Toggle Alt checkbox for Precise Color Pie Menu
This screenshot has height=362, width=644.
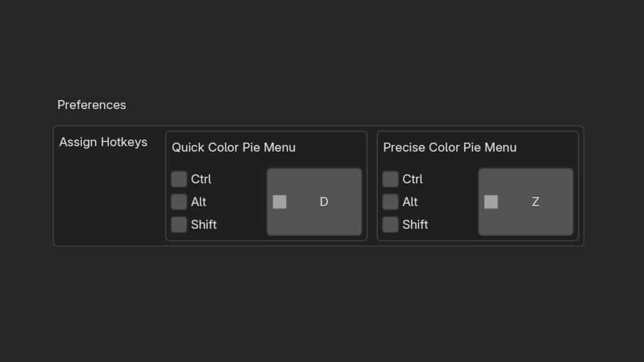390,202
